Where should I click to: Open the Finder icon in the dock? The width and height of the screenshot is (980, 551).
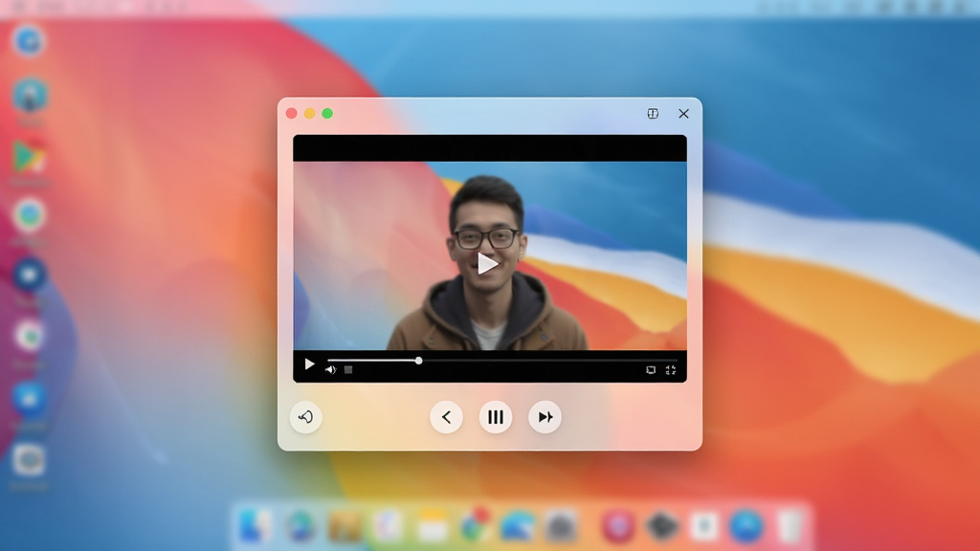[255, 526]
